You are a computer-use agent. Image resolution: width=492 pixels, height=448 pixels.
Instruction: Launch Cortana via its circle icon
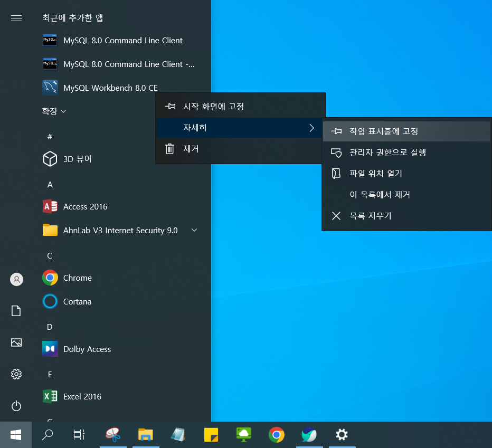click(50, 301)
